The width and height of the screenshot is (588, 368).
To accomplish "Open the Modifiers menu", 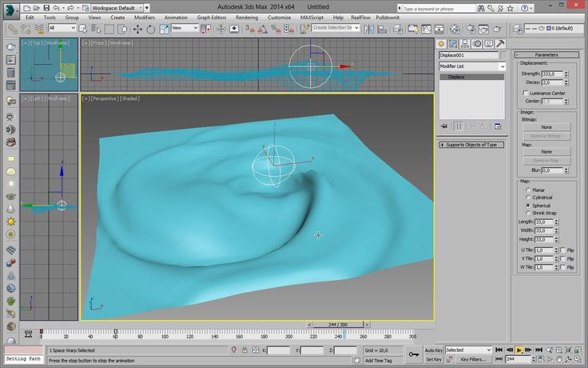I will 145,18.
